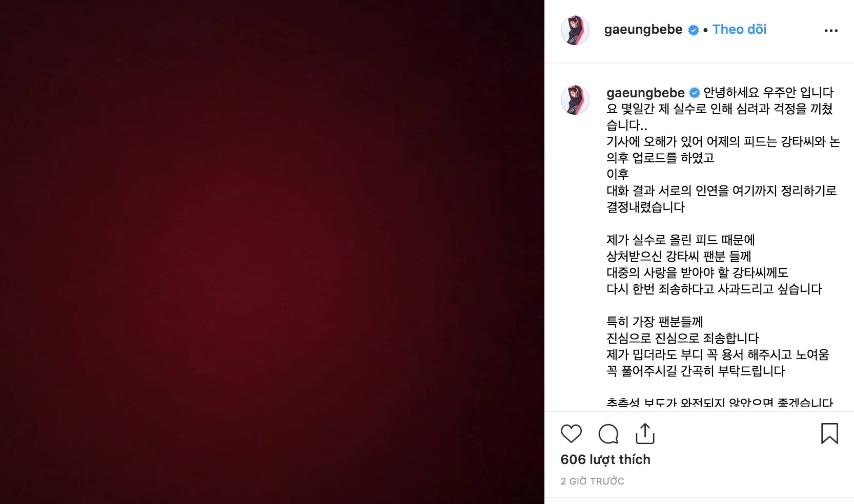Image resolution: width=854 pixels, height=504 pixels.
Task: Click the verified badge in the post header
Action: (x=693, y=30)
